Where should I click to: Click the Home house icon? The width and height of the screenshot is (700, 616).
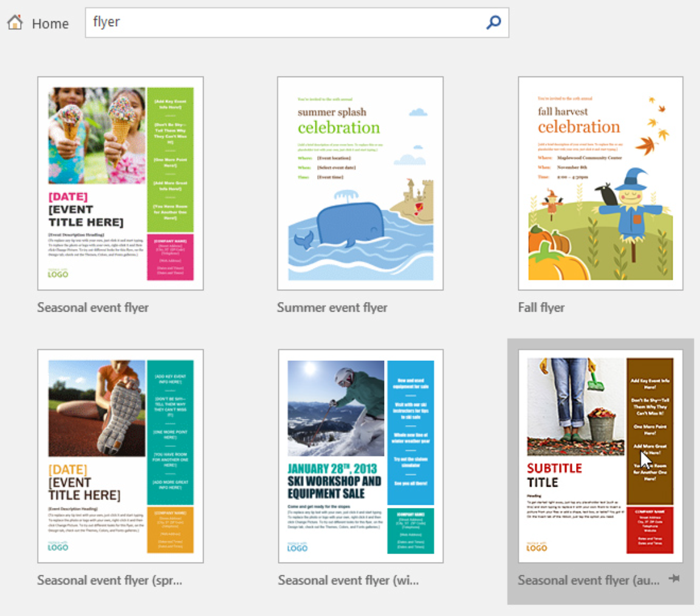(15, 22)
